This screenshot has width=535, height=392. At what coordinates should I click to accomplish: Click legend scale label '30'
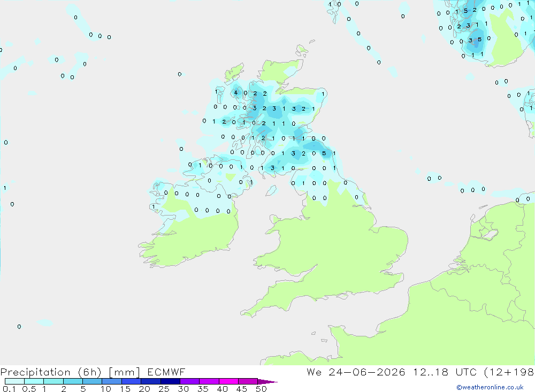[183, 389]
